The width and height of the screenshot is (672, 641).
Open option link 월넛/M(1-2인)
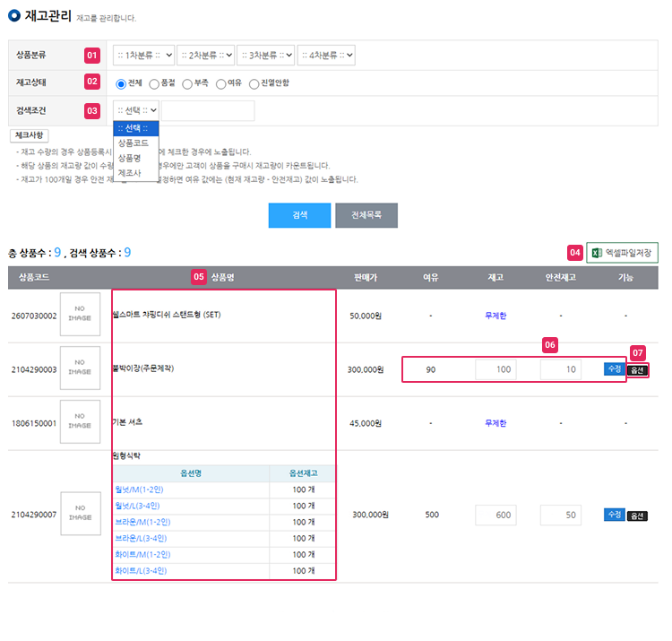[x=139, y=489]
